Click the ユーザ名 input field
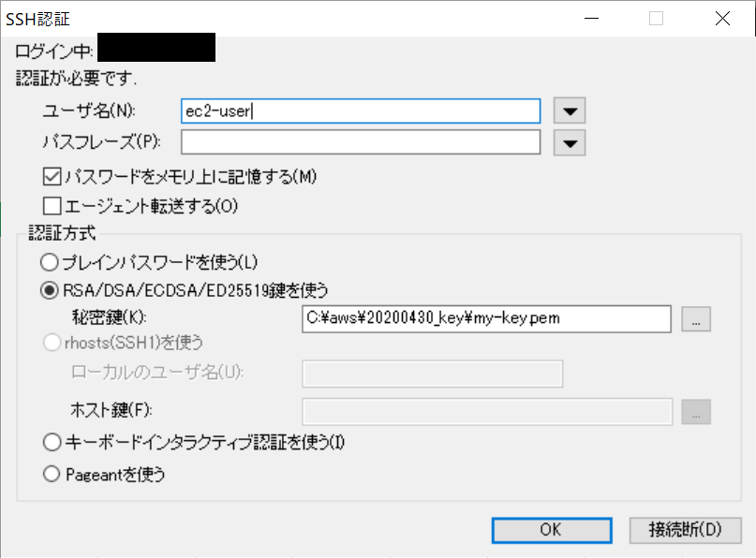 point(361,110)
